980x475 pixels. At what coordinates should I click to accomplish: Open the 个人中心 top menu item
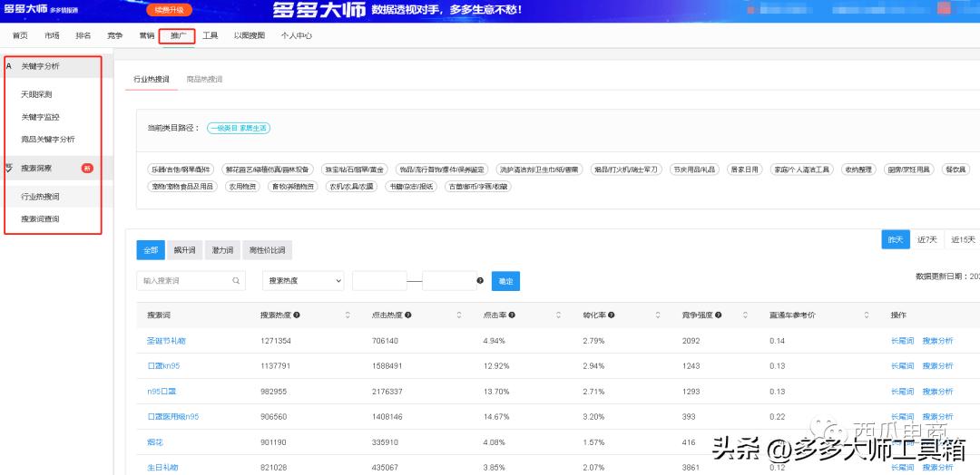tap(296, 35)
